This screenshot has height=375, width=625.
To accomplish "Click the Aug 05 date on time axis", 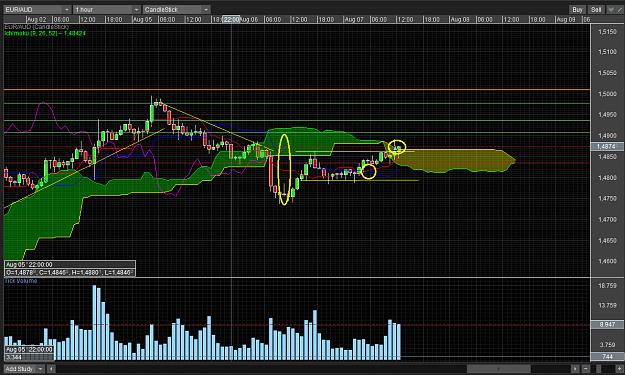I will (x=142, y=20).
